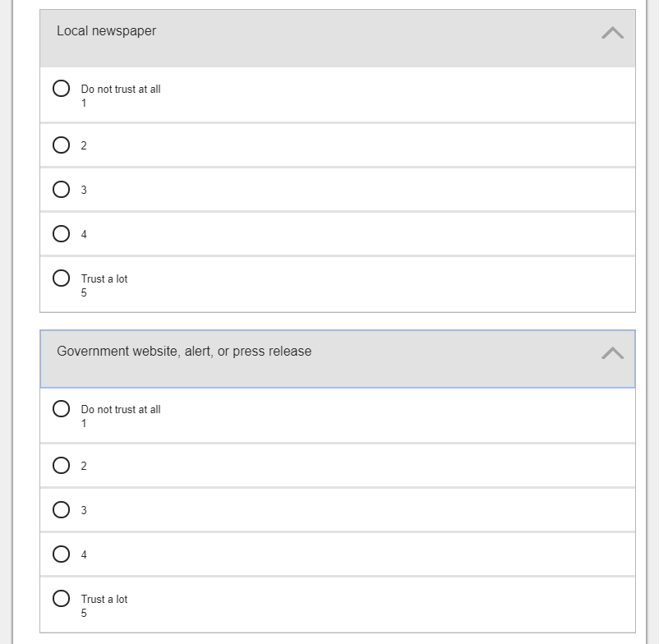Select 'Do not trust at all' for Government website
Image resolution: width=659 pixels, height=644 pixels.
click(x=62, y=408)
